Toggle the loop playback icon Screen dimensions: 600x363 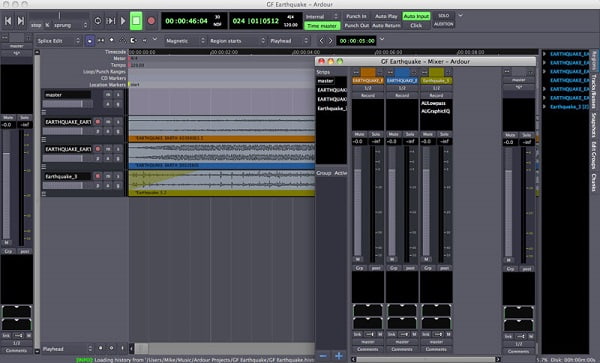[x=98, y=21]
